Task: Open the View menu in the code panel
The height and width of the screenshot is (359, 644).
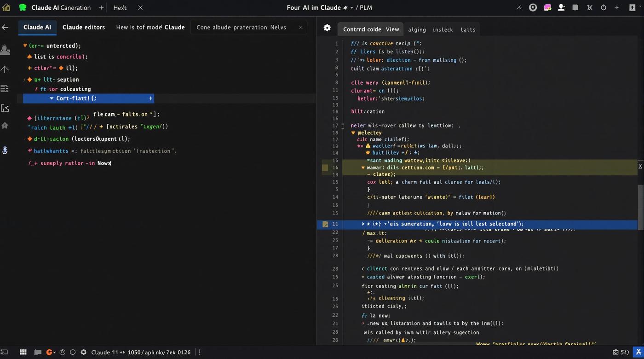Action: click(392, 29)
